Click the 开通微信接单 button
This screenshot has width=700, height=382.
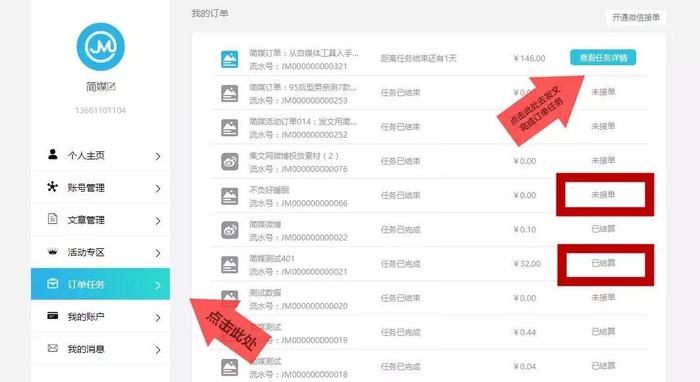click(636, 17)
